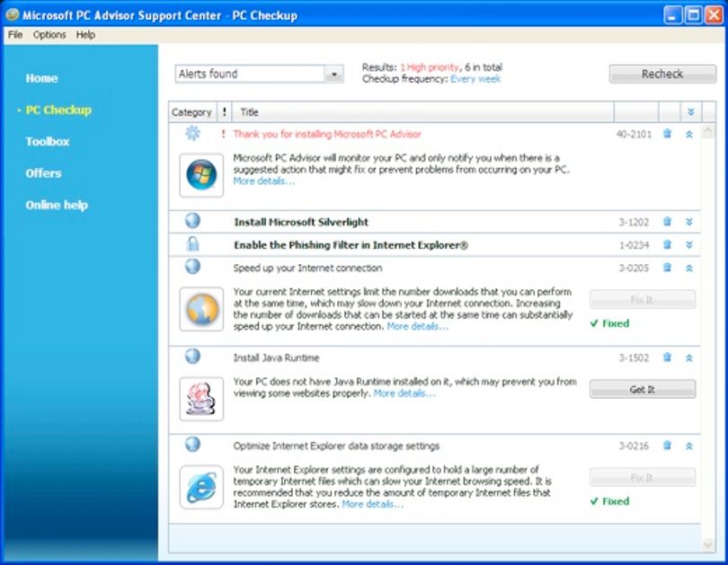Expand the Enable Phishing Filter alert
The image size is (728, 565).
[689, 245]
